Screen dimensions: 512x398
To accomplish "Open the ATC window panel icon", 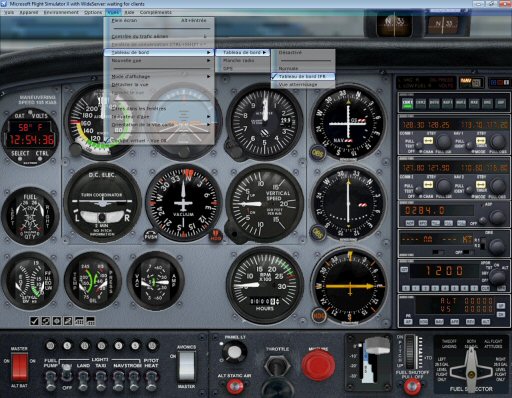I will 45,321.
